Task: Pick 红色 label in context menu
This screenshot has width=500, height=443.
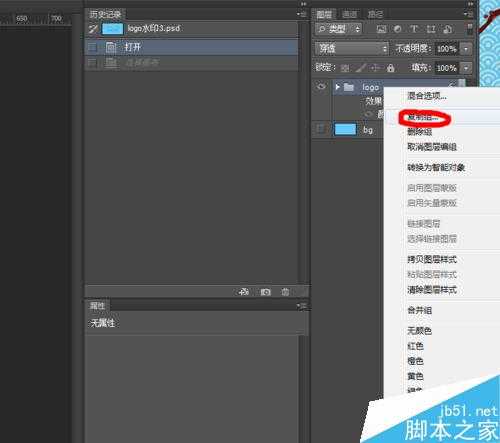Action: (x=415, y=346)
